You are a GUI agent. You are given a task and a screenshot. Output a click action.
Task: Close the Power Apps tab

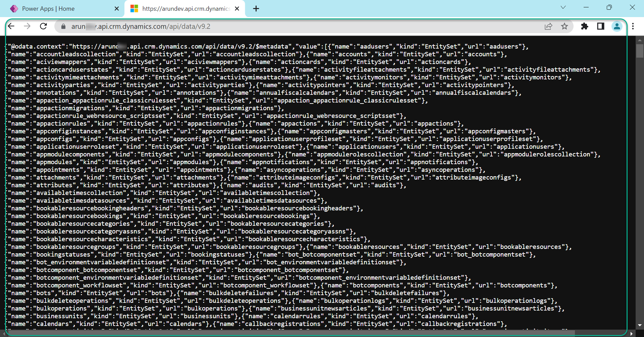[x=116, y=8]
